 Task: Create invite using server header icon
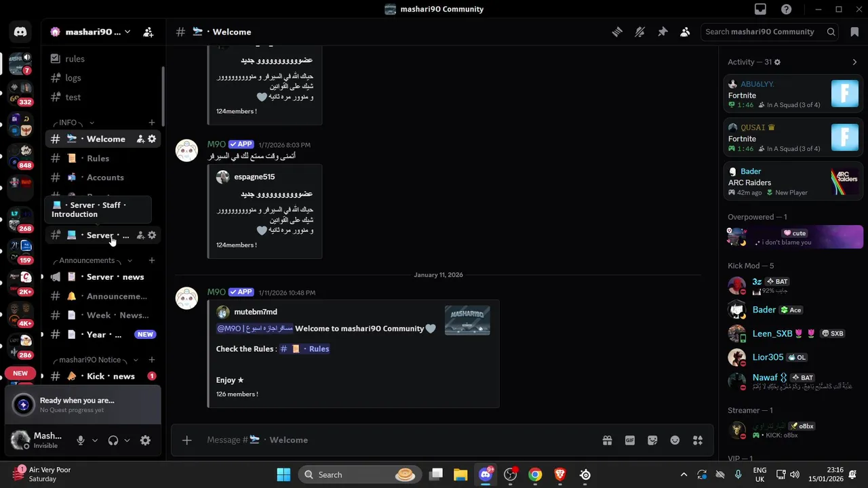(149, 32)
